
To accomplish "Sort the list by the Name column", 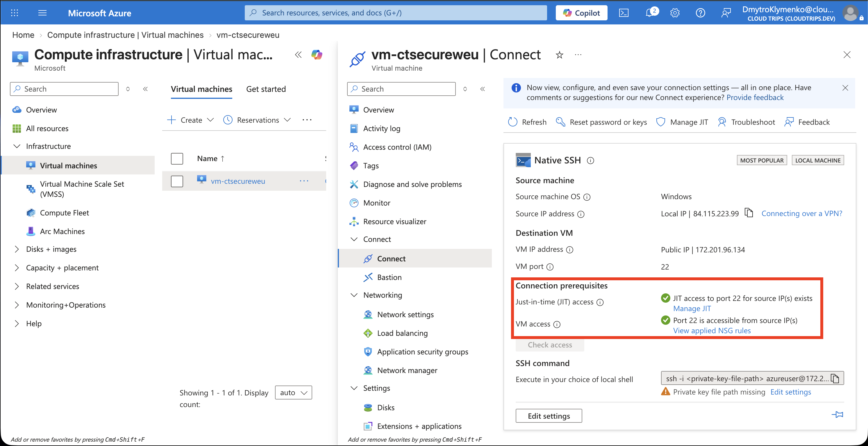I will 210,158.
